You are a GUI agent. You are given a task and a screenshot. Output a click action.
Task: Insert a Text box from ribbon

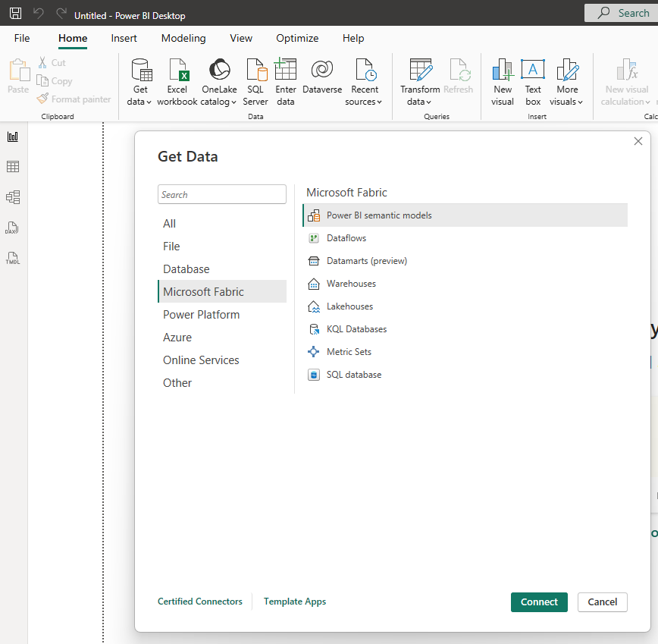point(533,82)
